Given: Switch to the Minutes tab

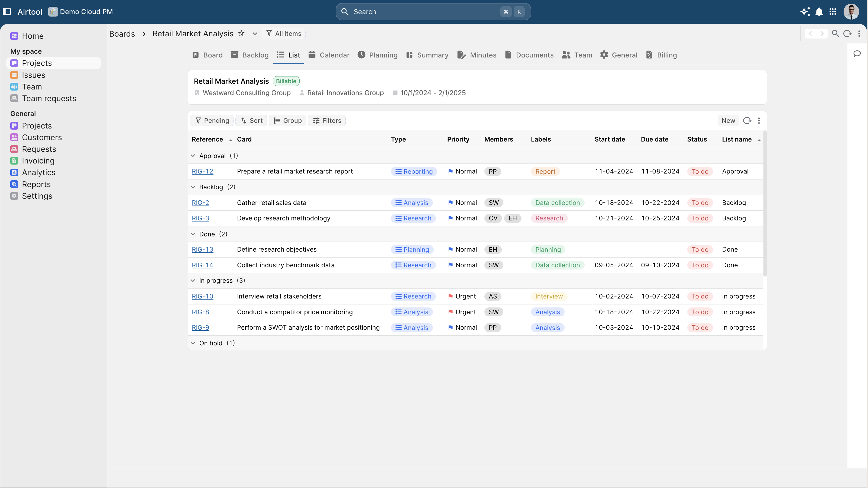Looking at the screenshot, I should (x=477, y=55).
